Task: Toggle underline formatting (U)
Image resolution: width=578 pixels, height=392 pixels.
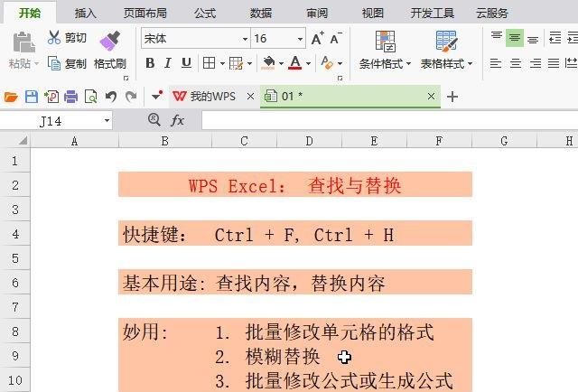Action: (x=187, y=63)
